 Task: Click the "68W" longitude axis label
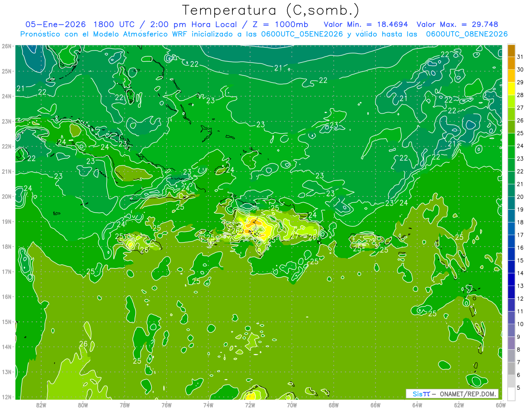333,405
